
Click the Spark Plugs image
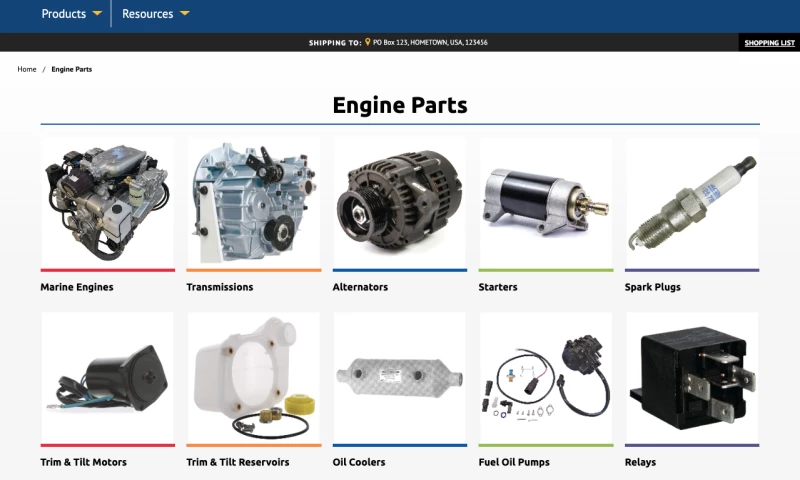692,202
